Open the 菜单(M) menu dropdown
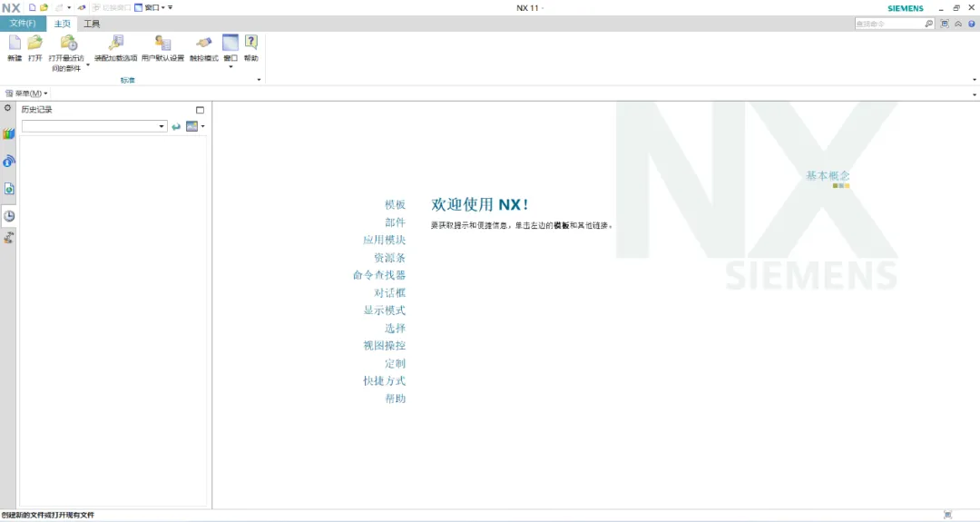 tap(26, 94)
